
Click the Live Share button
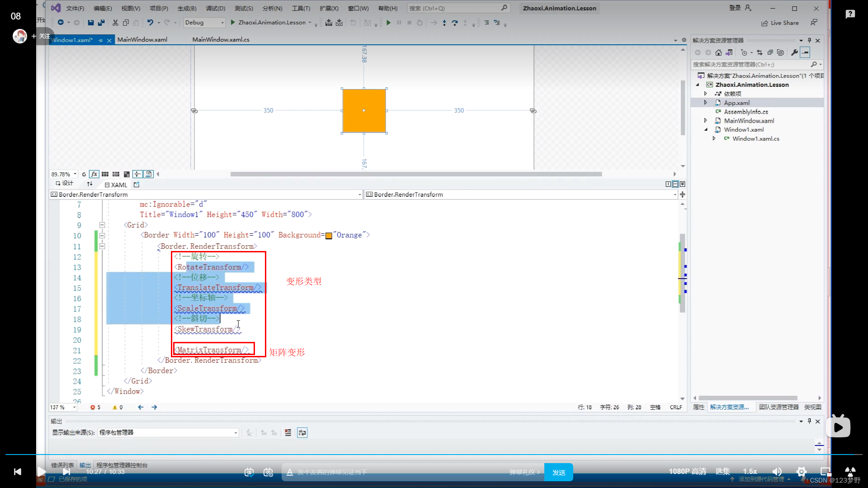tap(780, 23)
